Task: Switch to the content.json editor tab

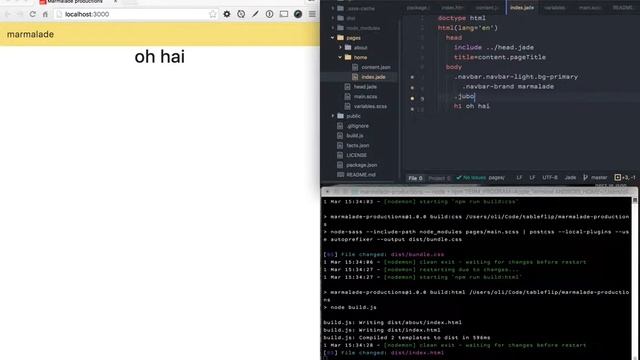Action: pyautogui.click(x=487, y=8)
